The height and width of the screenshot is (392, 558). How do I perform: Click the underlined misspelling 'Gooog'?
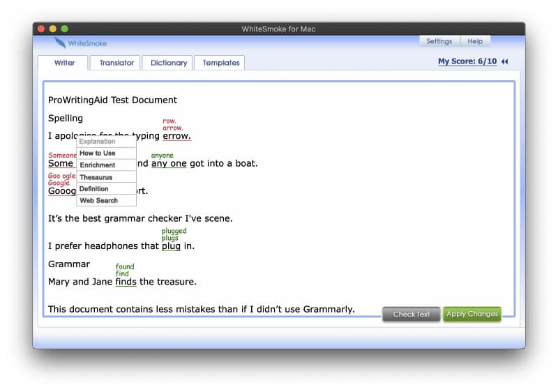[62, 191]
